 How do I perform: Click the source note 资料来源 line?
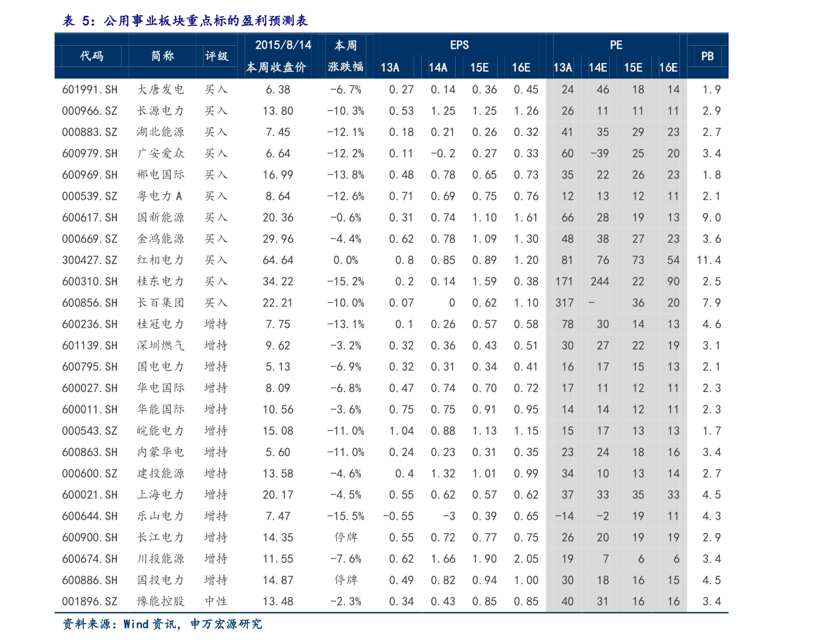(162, 623)
